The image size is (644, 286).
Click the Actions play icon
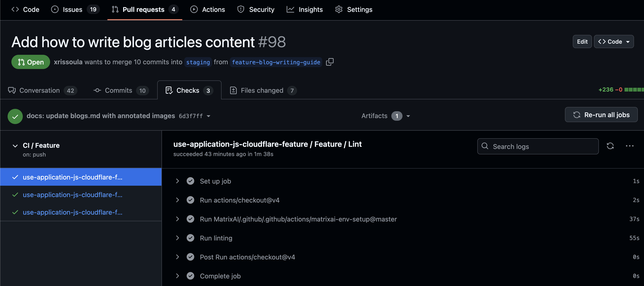tap(194, 9)
